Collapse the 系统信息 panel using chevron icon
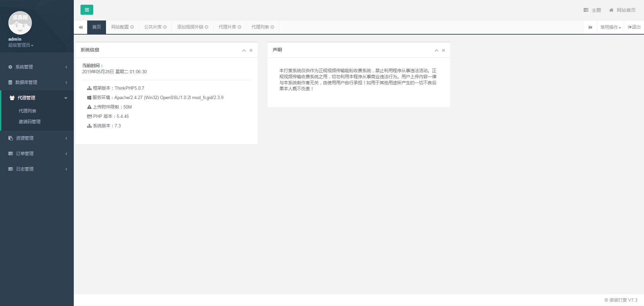 244,50
